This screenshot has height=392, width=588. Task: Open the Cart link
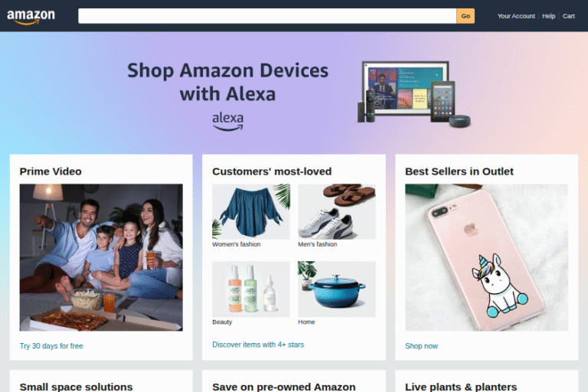[x=569, y=16]
